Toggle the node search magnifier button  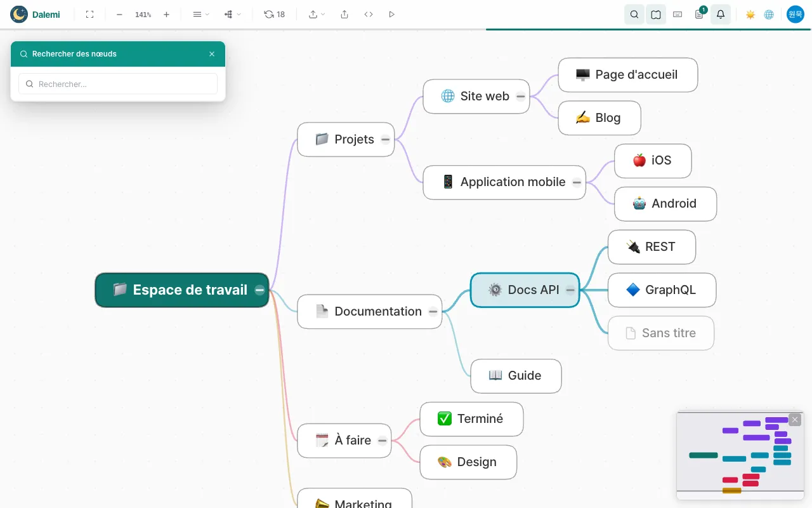click(634, 14)
